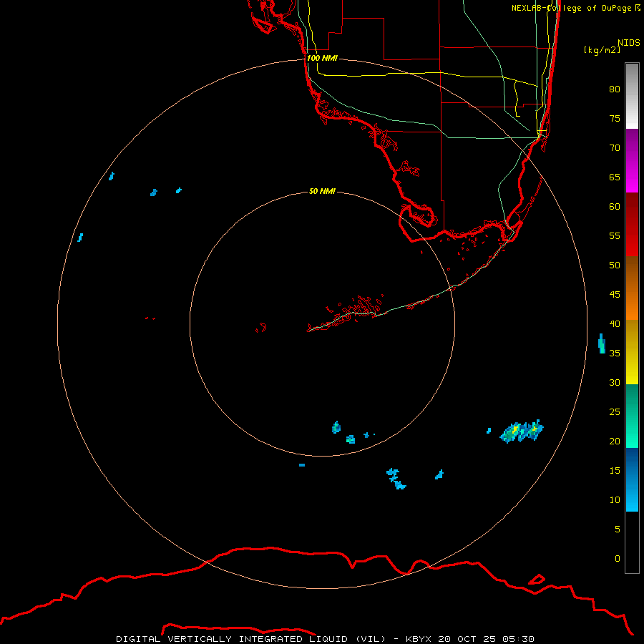Select the [kg/m2] units label
Screen dimensions: 644x644
click(x=602, y=50)
